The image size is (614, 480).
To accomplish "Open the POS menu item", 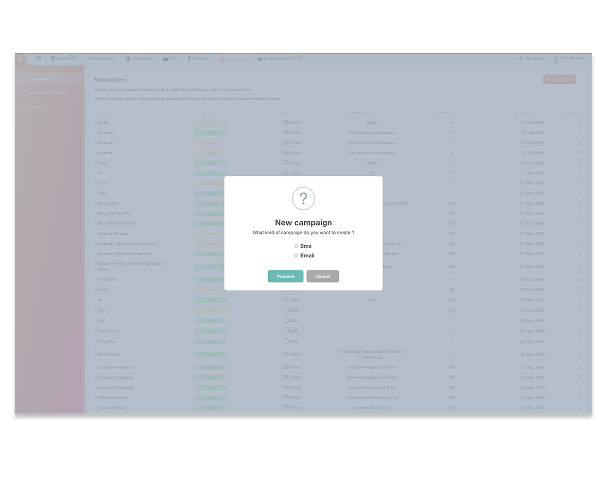I will point(170,58).
